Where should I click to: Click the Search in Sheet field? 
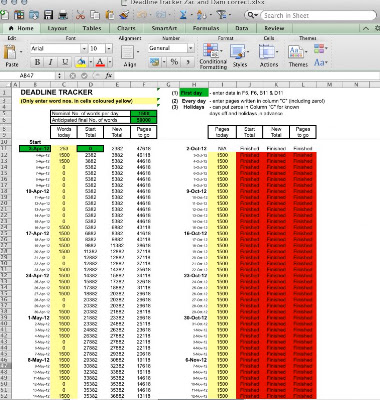[318, 15]
